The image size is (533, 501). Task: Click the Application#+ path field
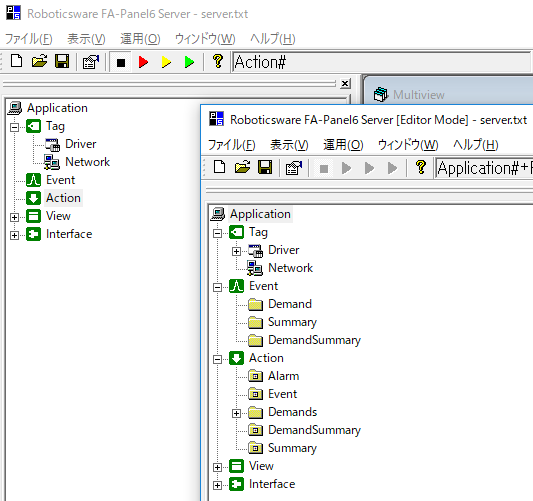[x=484, y=168]
